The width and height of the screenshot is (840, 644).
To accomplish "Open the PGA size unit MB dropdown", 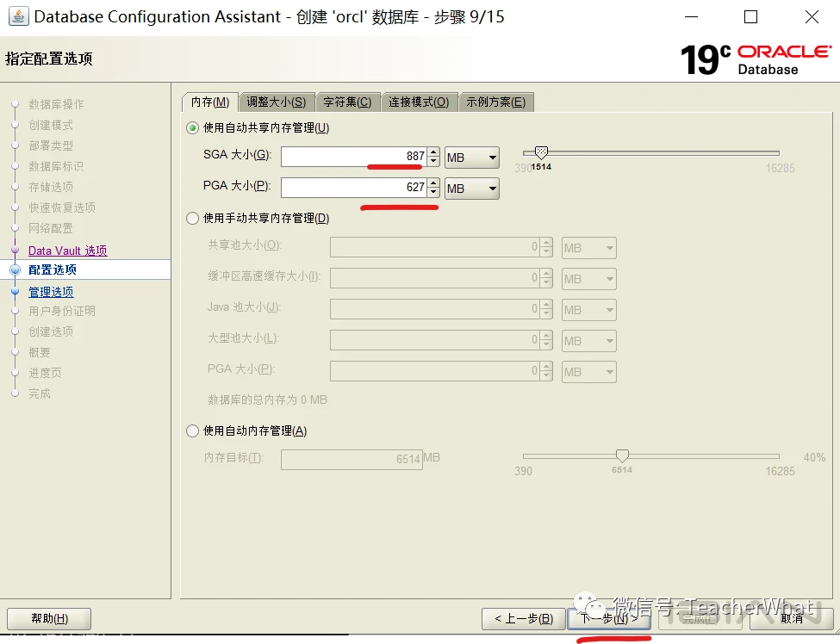I will 472,189.
